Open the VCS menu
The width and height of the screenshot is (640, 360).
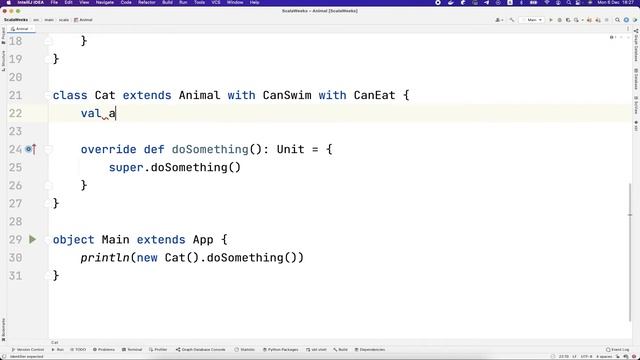pos(216,2)
